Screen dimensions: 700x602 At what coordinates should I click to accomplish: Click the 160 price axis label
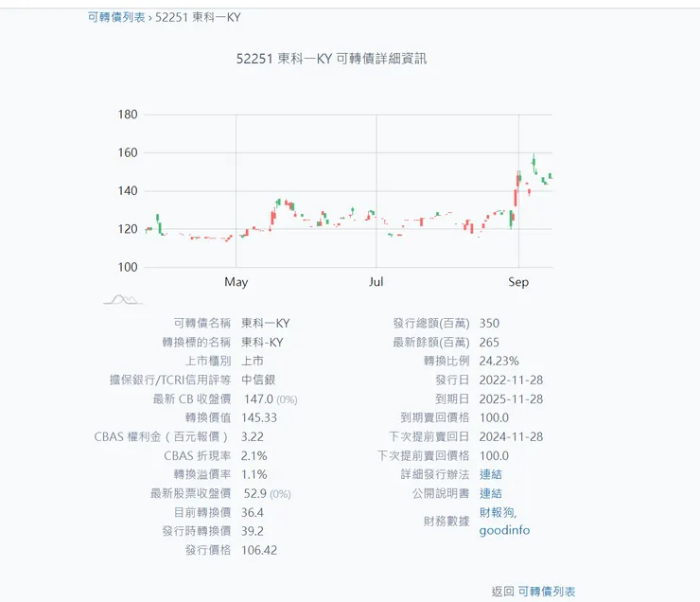point(128,152)
